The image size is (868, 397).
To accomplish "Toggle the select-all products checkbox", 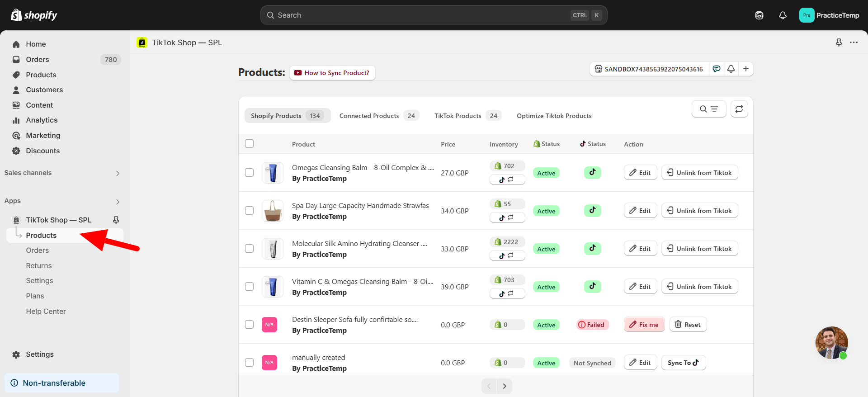I will [x=249, y=144].
